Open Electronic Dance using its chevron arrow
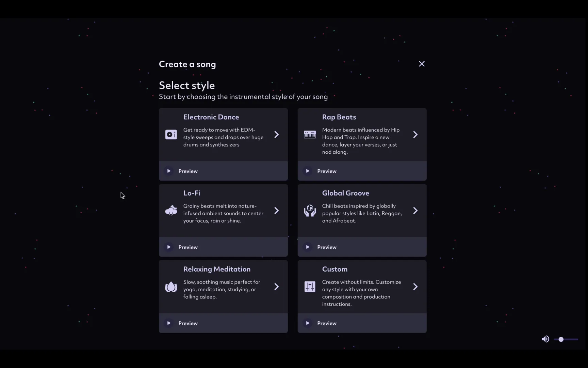Image resolution: width=588 pixels, height=368 pixels. pos(277,135)
